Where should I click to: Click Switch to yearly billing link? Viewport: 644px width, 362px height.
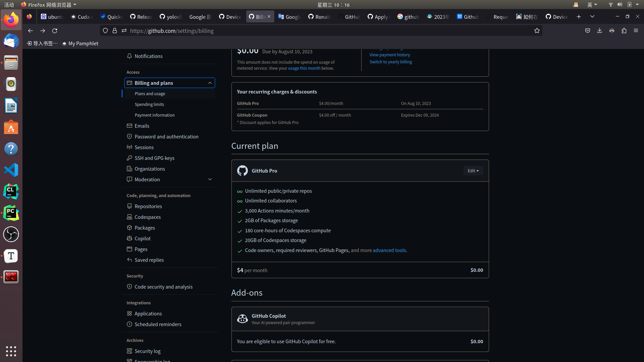pyautogui.click(x=390, y=62)
